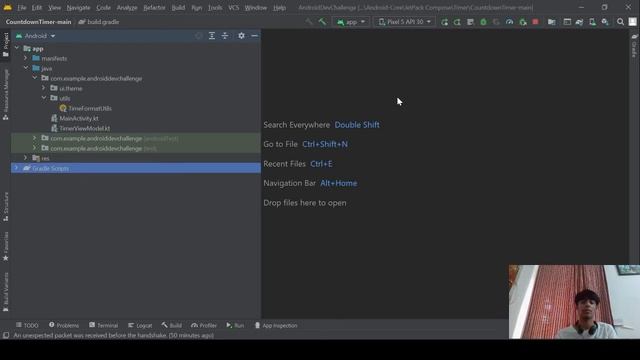
Task: Click the webcam video overlay thumbnail
Action: click(574, 302)
